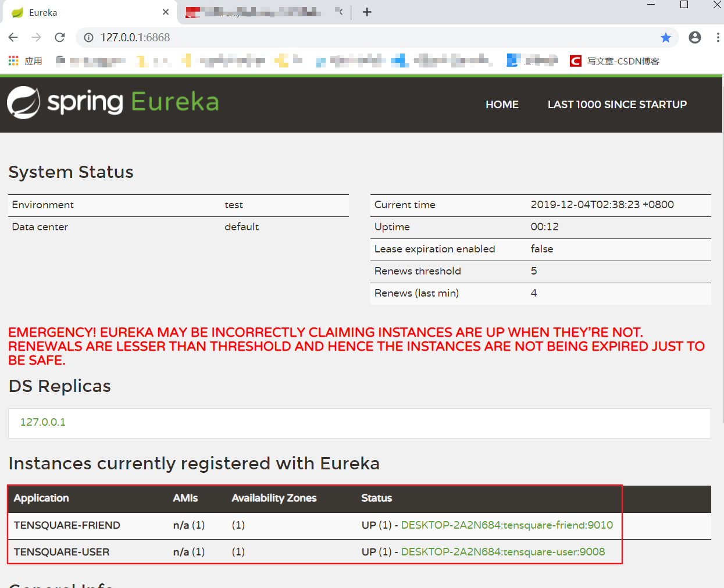Click the Data center value default
The height and width of the screenshot is (588, 724).
point(242,227)
